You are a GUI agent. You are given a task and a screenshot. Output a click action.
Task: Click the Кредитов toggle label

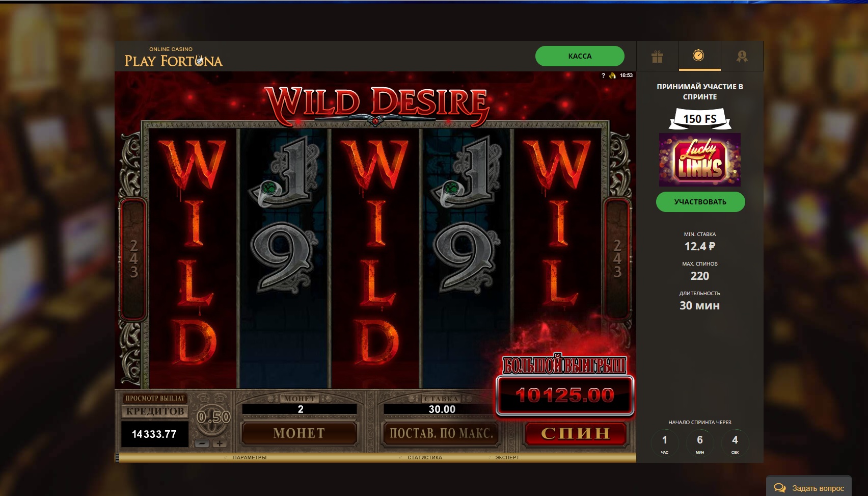click(x=155, y=411)
